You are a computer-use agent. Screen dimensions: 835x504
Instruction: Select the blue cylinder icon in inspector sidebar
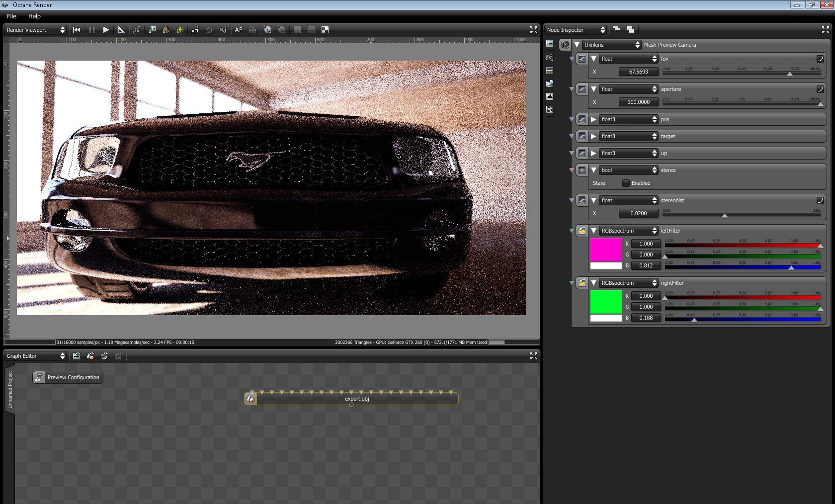tap(550, 84)
